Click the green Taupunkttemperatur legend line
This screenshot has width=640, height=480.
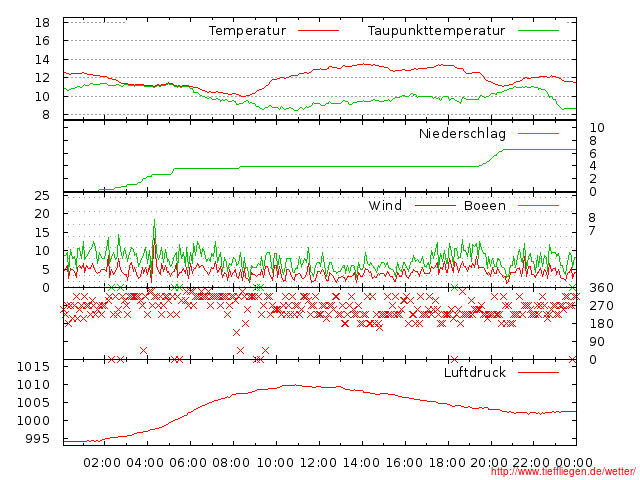(538, 31)
